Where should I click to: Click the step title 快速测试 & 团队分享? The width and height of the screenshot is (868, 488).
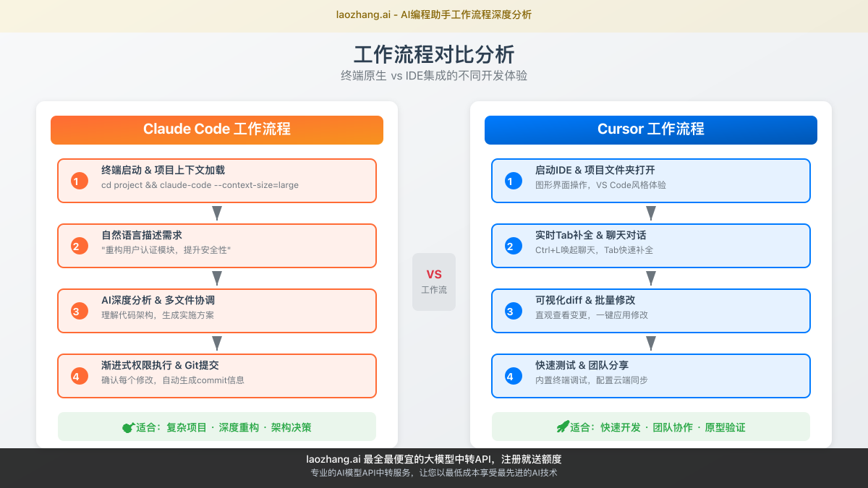point(582,365)
